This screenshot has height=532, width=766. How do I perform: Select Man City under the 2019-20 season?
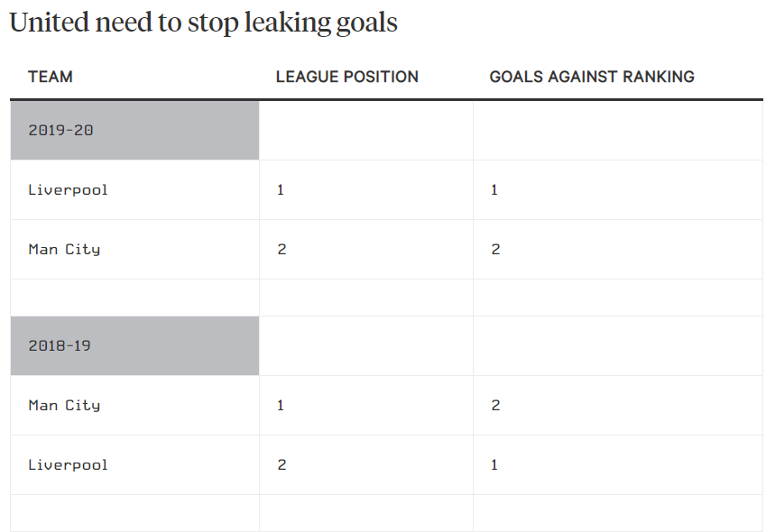click(x=64, y=249)
